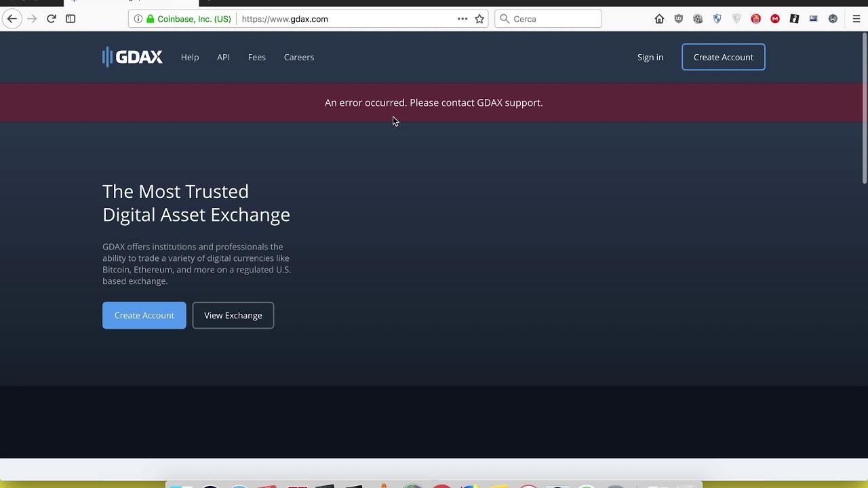Click the green padlock security icon
The height and width of the screenshot is (488, 868).
(150, 19)
